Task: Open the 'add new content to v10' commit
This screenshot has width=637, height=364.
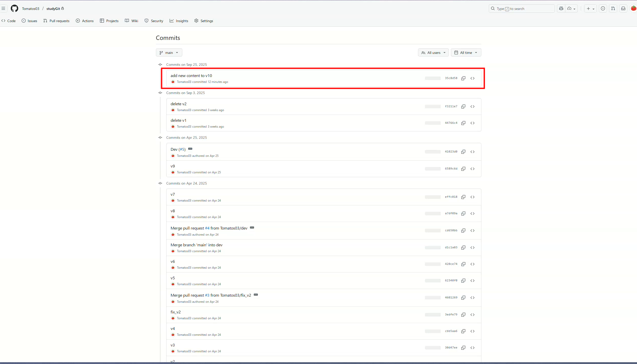Action: click(x=191, y=75)
